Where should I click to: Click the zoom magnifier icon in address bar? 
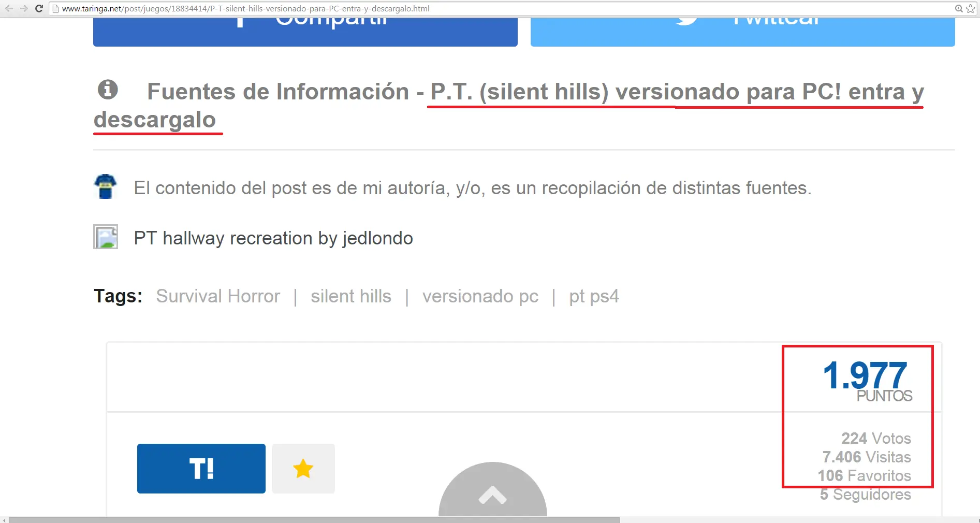point(959,8)
